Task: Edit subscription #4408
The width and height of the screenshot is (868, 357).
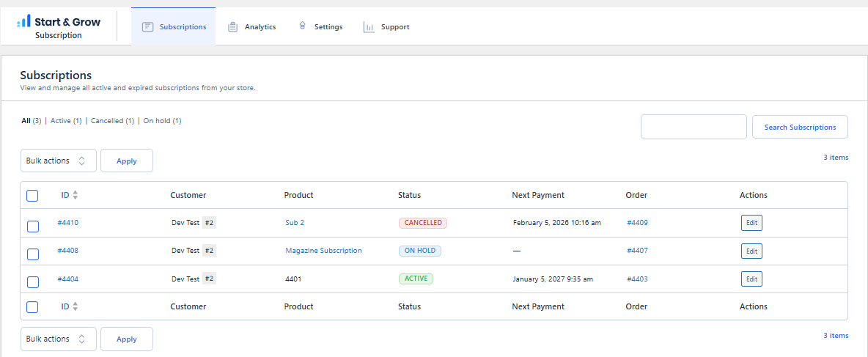Action: (x=751, y=251)
